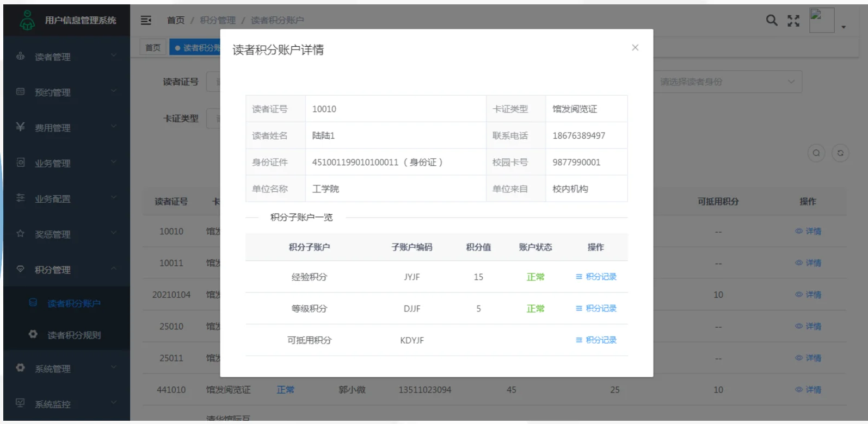This screenshot has width=868, height=424.
Task: Click 积分管理 in the breadcrumb
Action: tap(218, 20)
